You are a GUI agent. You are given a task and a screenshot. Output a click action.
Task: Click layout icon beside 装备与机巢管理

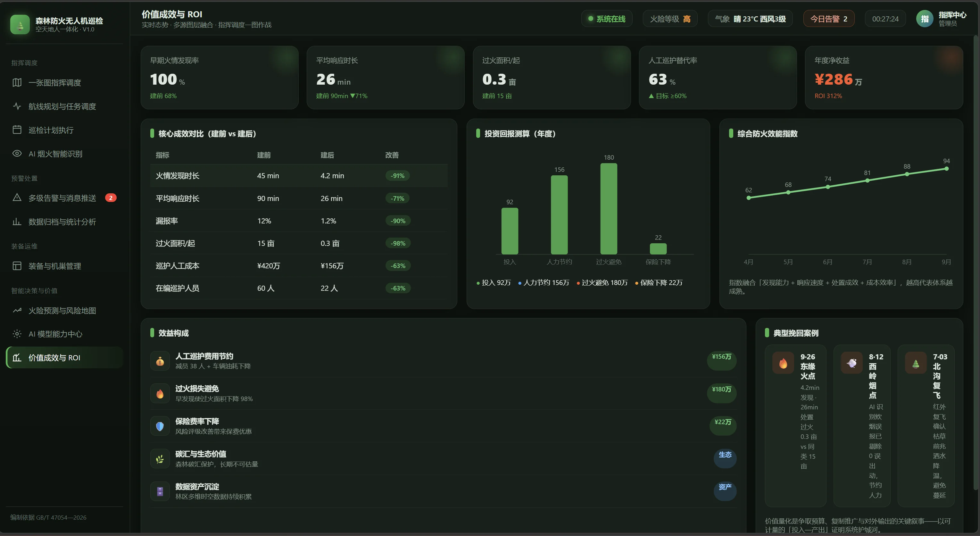click(x=17, y=266)
